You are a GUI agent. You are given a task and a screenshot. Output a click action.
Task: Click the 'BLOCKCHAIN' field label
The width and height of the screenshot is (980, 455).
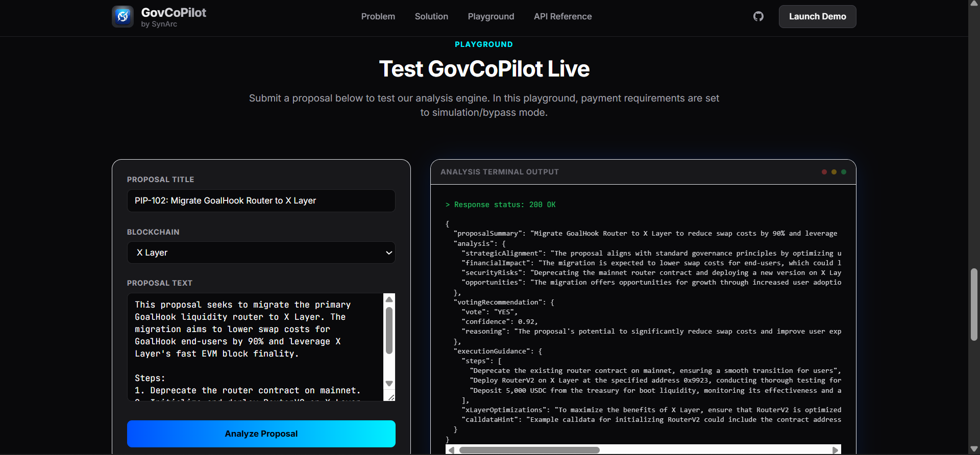tap(153, 232)
